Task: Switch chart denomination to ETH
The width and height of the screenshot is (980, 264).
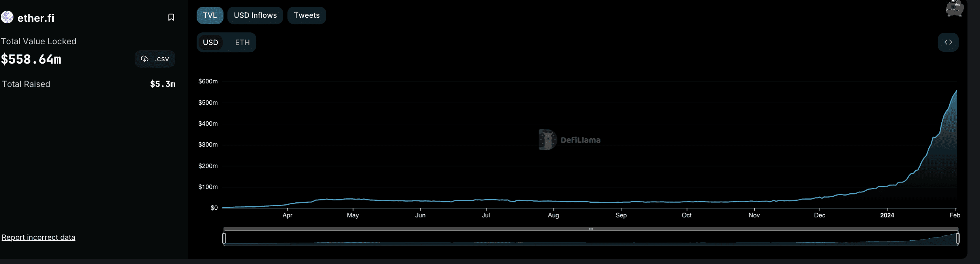Action: coord(242,42)
